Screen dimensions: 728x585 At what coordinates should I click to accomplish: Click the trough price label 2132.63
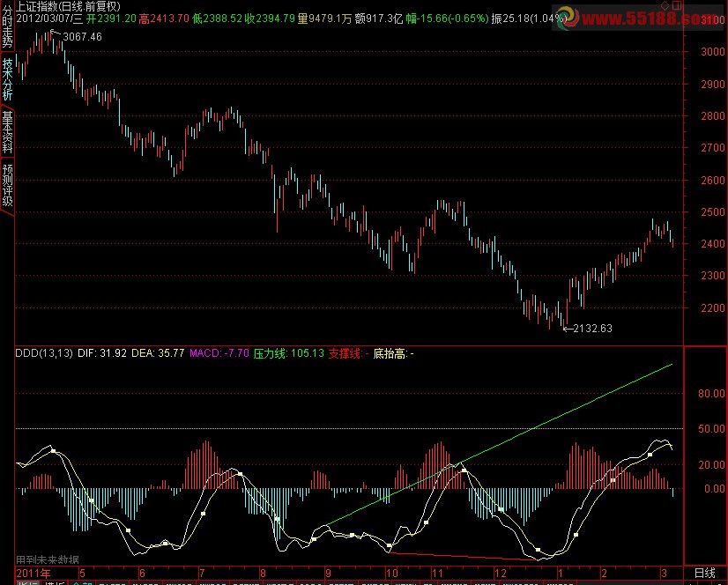[x=592, y=329]
